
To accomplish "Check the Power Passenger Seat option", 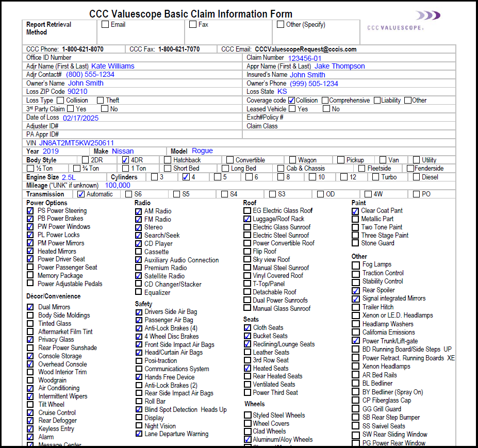I will [30, 268].
